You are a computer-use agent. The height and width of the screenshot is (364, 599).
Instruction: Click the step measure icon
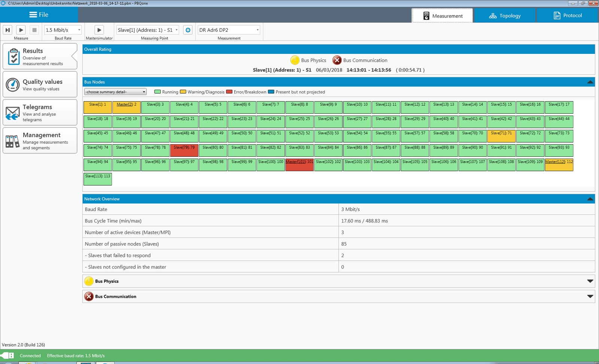point(7,30)
